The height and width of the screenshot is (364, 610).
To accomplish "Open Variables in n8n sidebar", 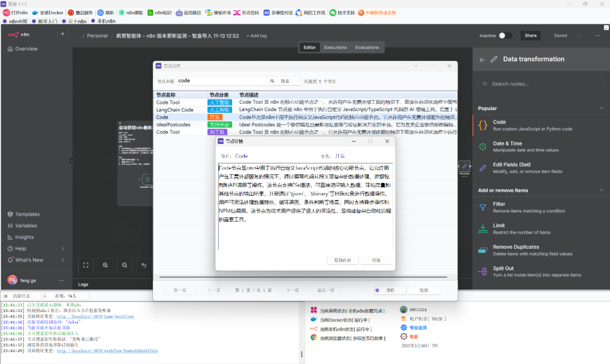I will (x=23, y=226).
